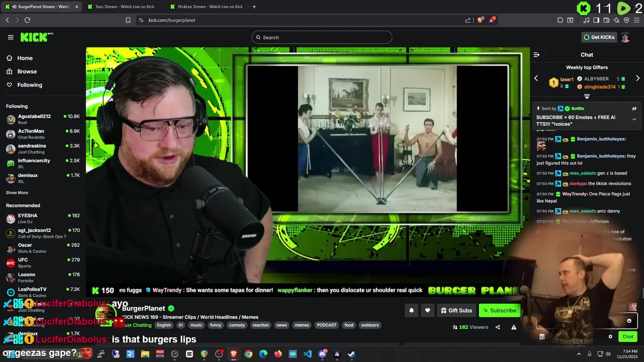Reload the page
This screenshot has width=644, height=362.
27,20
